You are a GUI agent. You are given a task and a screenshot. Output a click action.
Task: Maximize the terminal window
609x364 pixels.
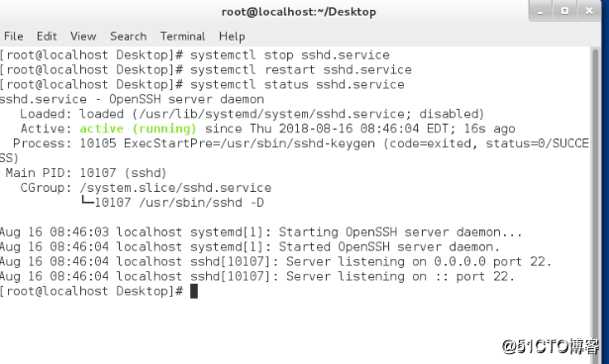564,11
